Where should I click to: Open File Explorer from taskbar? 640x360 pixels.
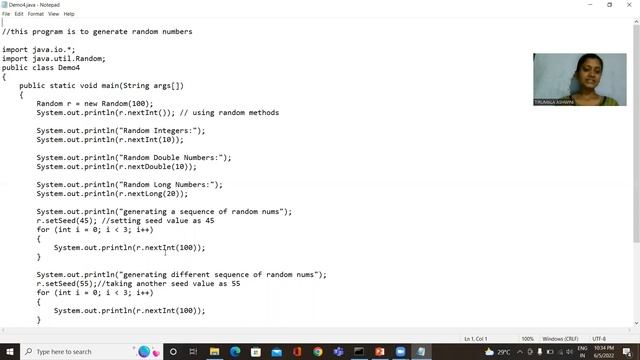click(214, 351)
